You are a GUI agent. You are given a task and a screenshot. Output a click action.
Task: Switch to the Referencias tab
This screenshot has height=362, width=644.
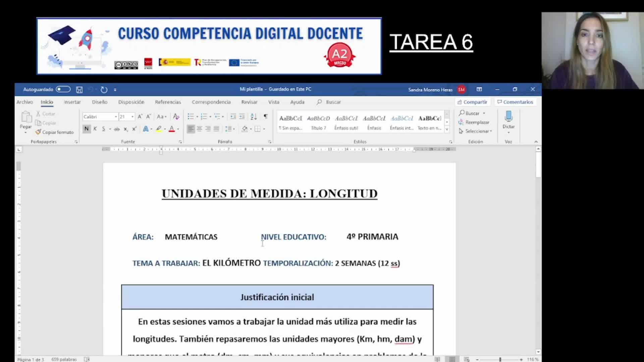[x=168, y=102]
